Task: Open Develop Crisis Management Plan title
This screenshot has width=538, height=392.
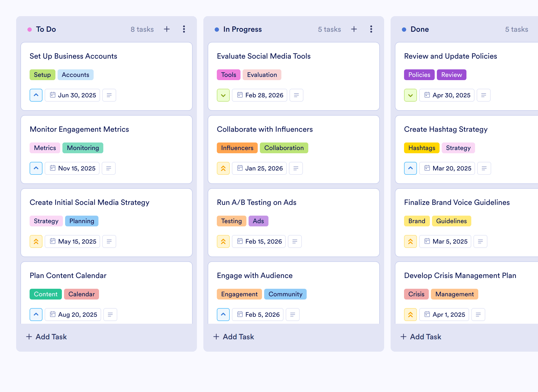Action: [x=460, y=275]
